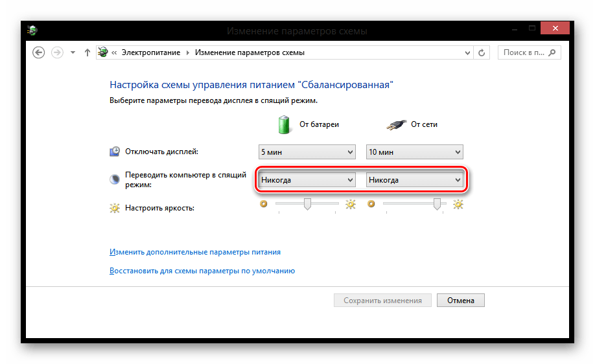The height and width of the screenshot is (364, 595).
Task: Click the «Настроить яркость:» label
Action: [159, 208]
